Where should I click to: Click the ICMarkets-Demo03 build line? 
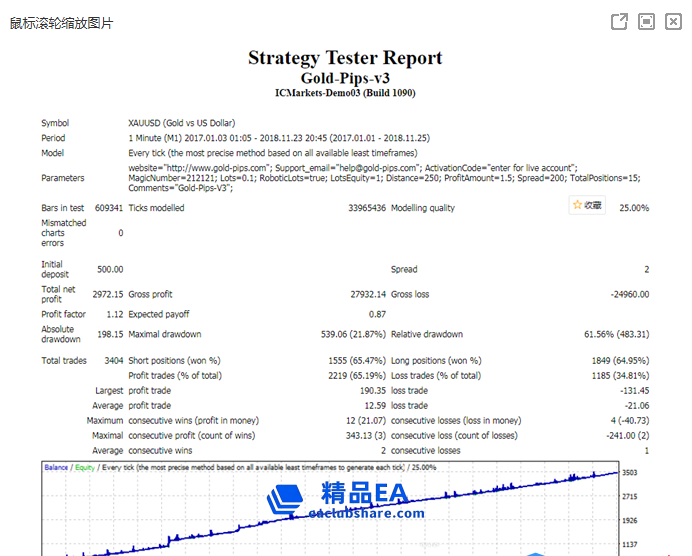345,93
